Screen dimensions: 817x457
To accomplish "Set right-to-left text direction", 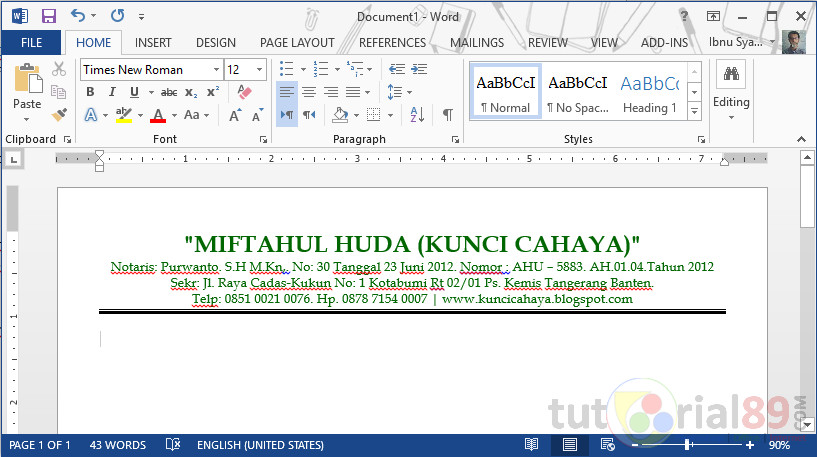I will click(309, 115).
